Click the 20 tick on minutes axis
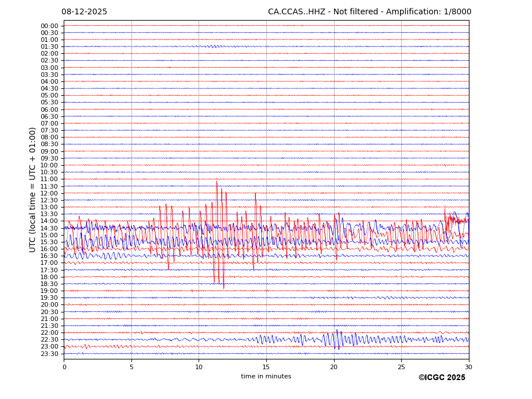The height and width of the screenshot is (399, 532). [x=333, y=366]
